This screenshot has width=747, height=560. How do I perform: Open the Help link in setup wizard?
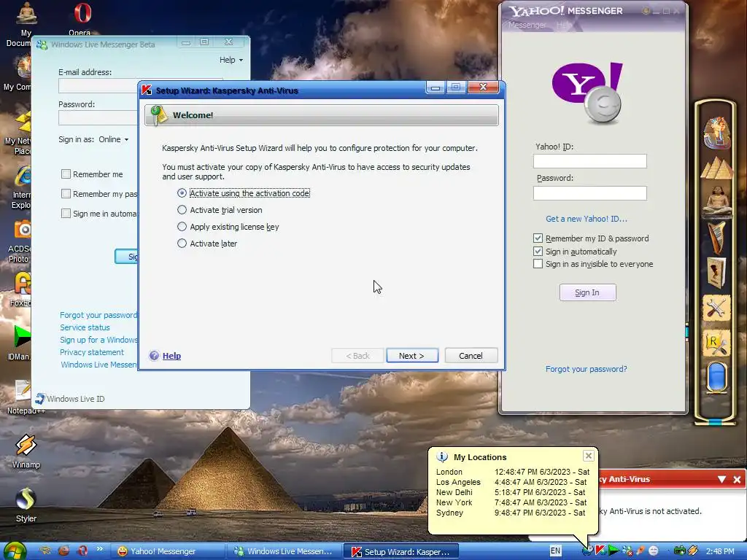coord(171,356)
